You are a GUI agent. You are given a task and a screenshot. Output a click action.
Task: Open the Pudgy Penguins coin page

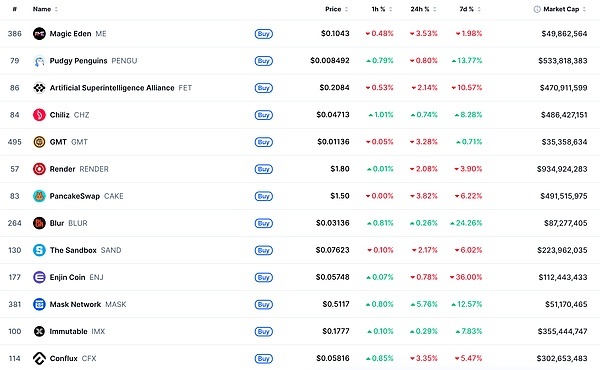tap(78, 61)
